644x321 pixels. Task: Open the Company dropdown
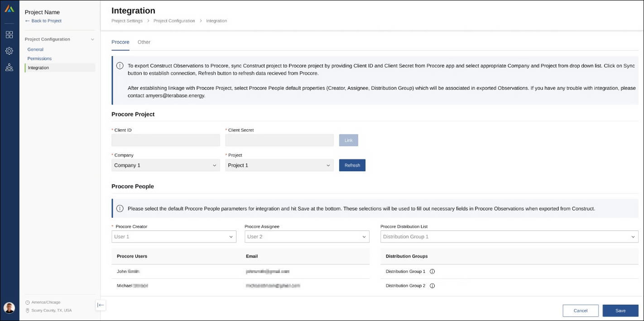coord(166,165)
